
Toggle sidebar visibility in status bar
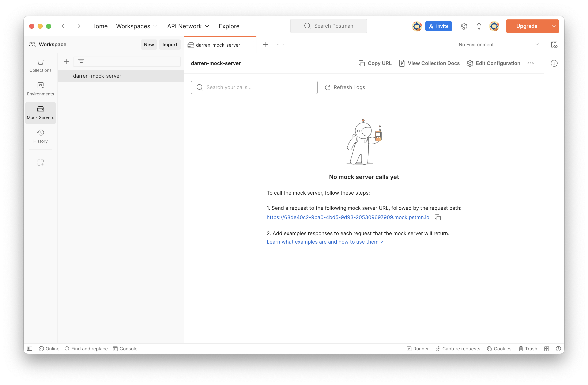30,349
